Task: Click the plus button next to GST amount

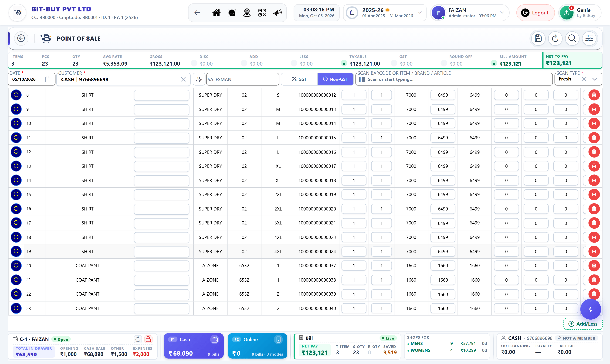Action: 394,64
